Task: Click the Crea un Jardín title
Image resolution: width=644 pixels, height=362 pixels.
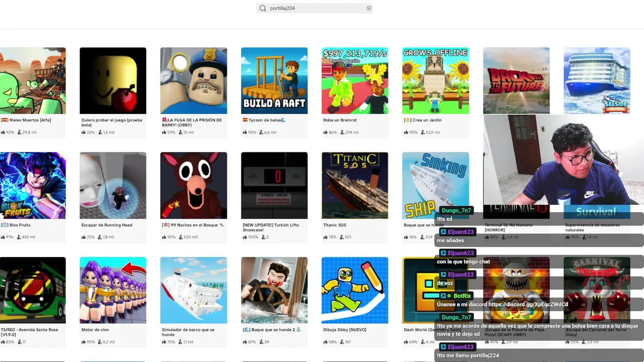Action: point(423,120)
